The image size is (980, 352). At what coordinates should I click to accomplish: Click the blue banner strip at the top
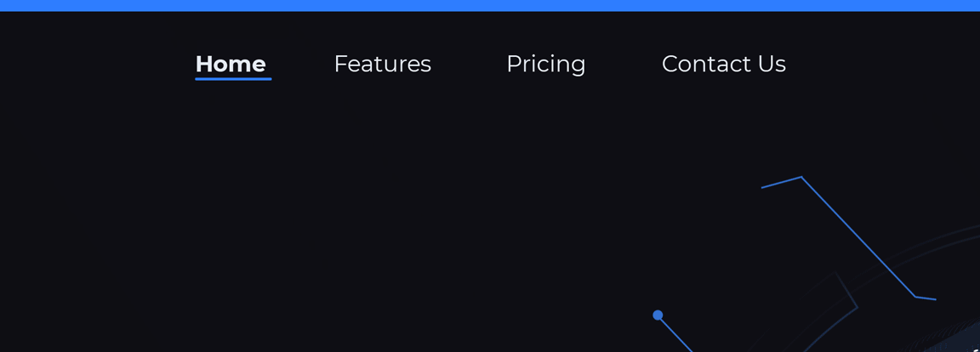pyautogui.click(x=490, y=6)
